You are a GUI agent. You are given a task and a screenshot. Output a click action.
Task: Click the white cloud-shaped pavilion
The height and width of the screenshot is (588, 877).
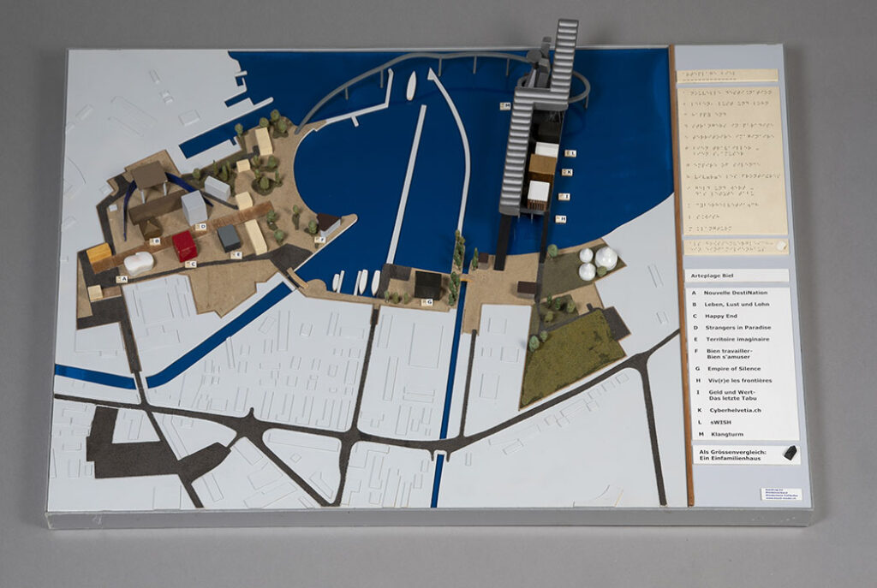coord(138,264)
